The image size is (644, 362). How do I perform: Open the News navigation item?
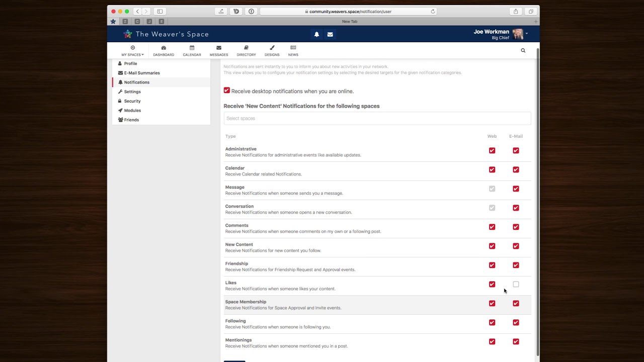(x=293, y=51)
